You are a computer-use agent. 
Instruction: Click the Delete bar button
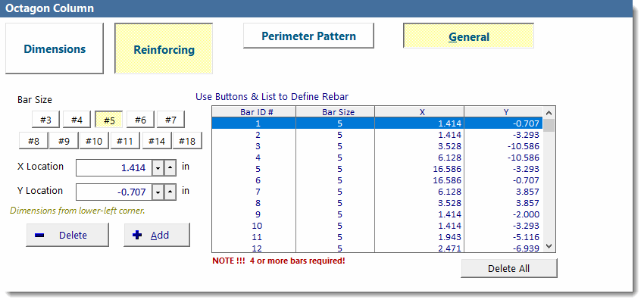click(65, 235)
